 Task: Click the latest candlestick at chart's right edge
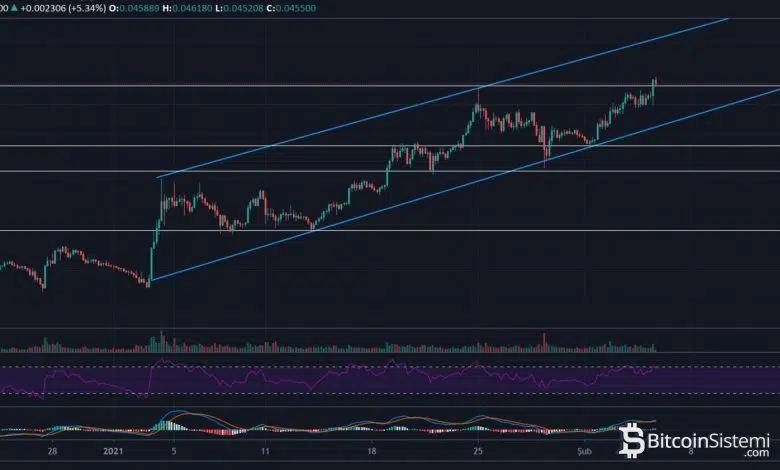coord(654,88)
